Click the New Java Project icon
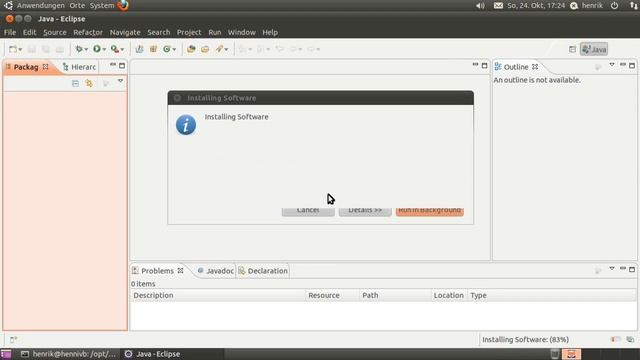 [139, 49]
